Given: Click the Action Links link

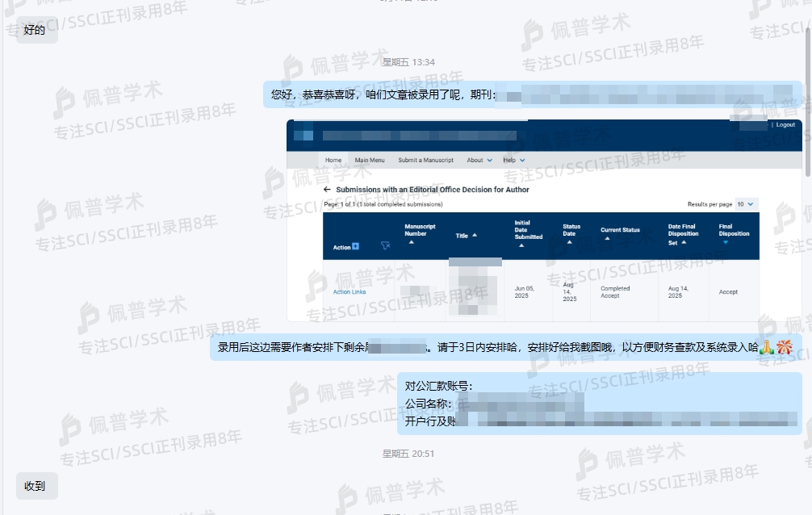Looking at the screenshot, I should click(349, 292).
